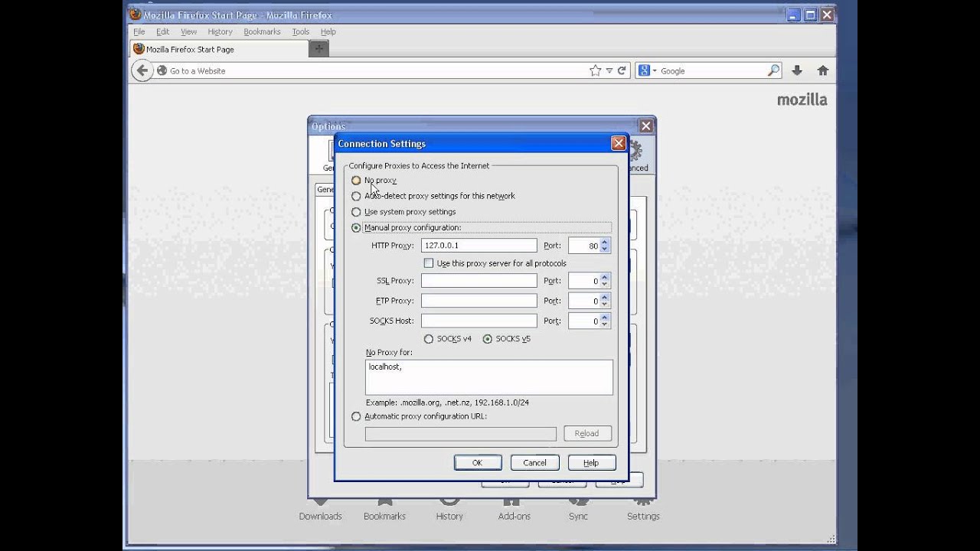Open Sync from start page shortcuts
Screen dimensions: 980x551
tap(578, 509)
